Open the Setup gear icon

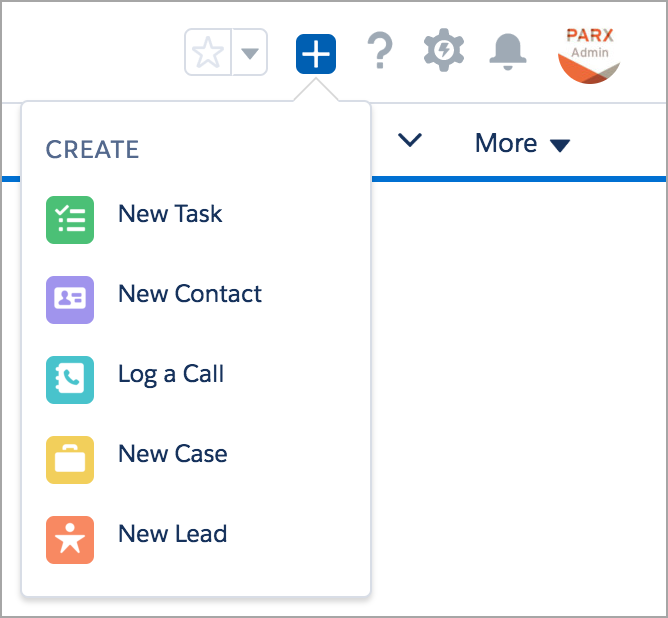[x=444, y=51]
